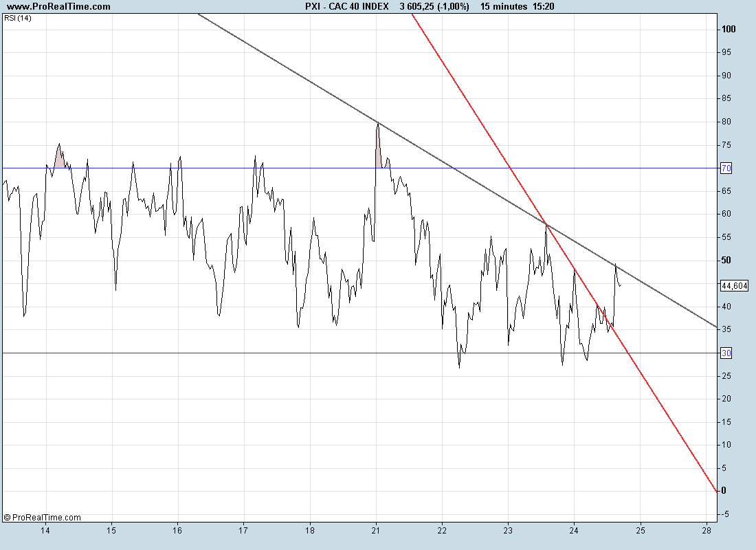
Task: Click the 0 label on vertical axis
Action: pyautogui.click(x=723, y=491)
